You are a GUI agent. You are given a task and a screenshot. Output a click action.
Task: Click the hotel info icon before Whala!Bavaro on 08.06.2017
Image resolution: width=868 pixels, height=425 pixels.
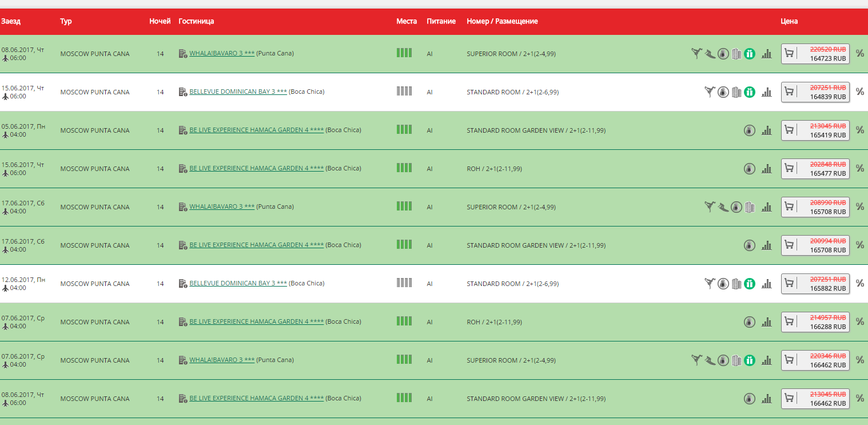183,54
